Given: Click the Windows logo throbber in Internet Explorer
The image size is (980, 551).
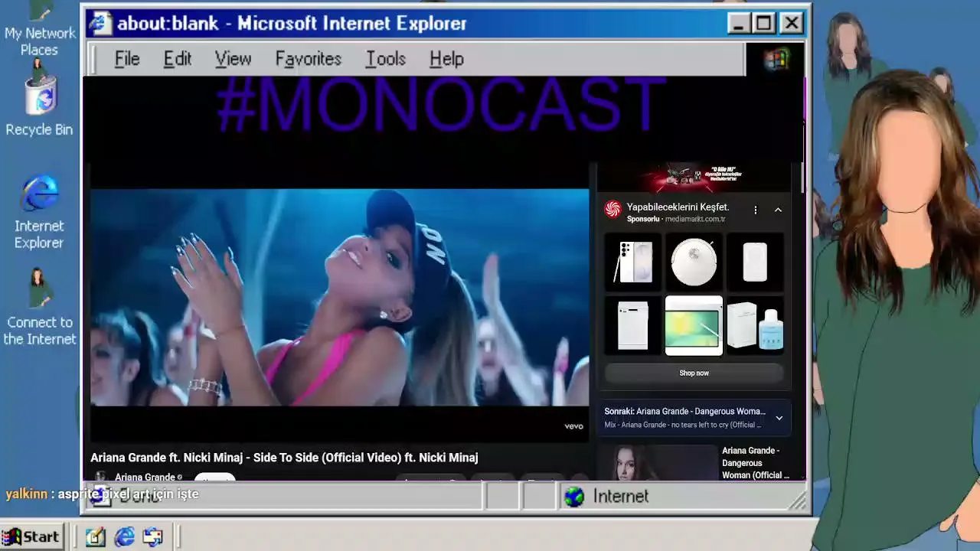Looking at the screenshot, I should point(776,59).
